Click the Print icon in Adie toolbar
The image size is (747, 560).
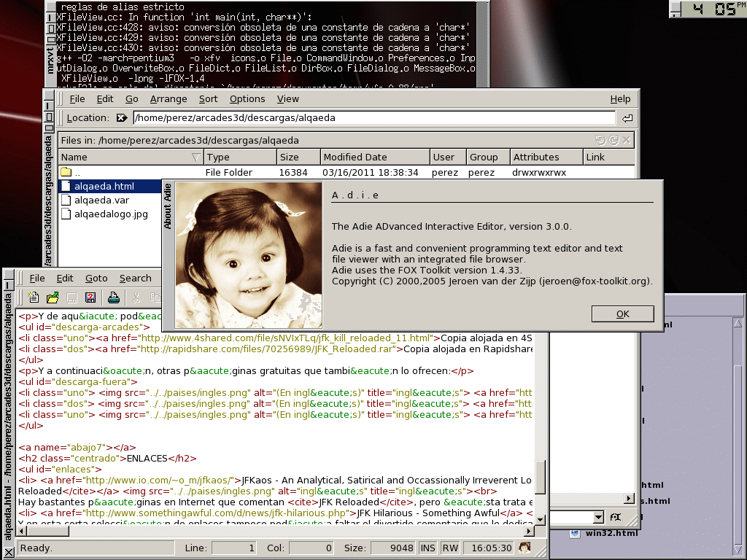[x=113, y=297]
